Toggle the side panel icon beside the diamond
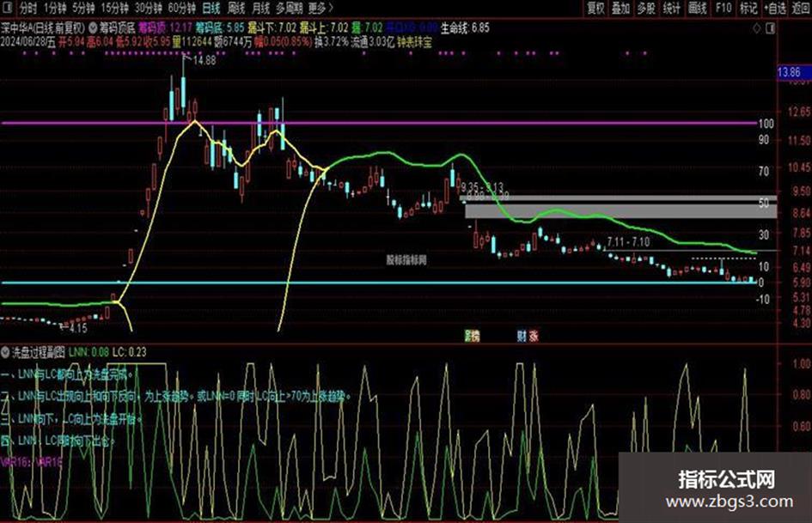This screenshot has height=523, width=812. [x=770, y=28]
